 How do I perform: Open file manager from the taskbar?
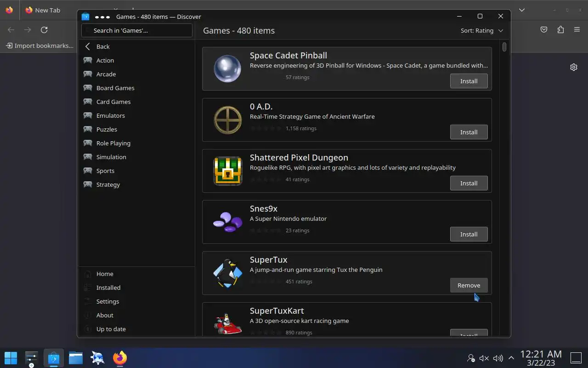tap(75, 358)
